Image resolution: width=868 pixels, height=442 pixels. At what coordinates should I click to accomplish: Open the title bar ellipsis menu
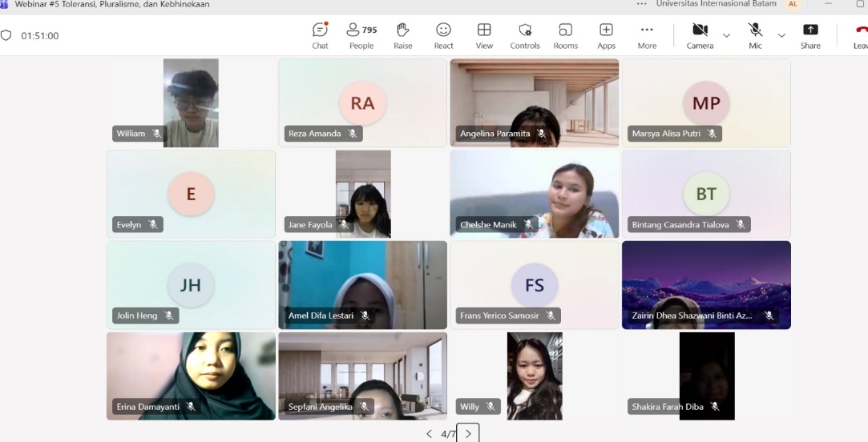pyautogui.click(x=641, y=4)
